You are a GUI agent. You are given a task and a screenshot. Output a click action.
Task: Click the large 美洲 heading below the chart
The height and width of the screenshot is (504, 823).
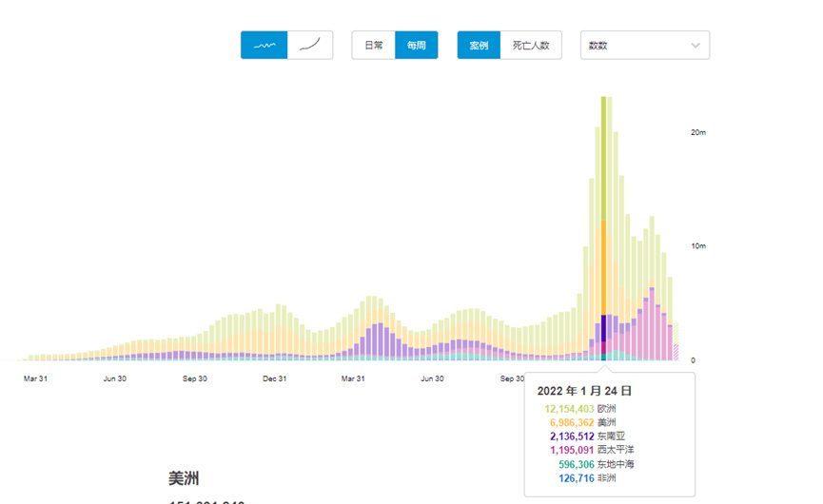point(184,477)
